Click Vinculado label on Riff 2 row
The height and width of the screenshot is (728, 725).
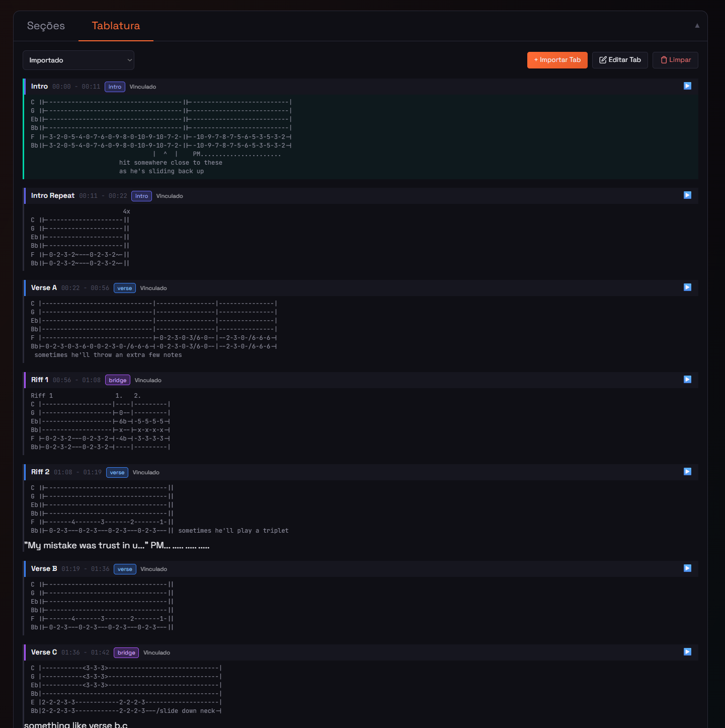[x=146, y=472]
